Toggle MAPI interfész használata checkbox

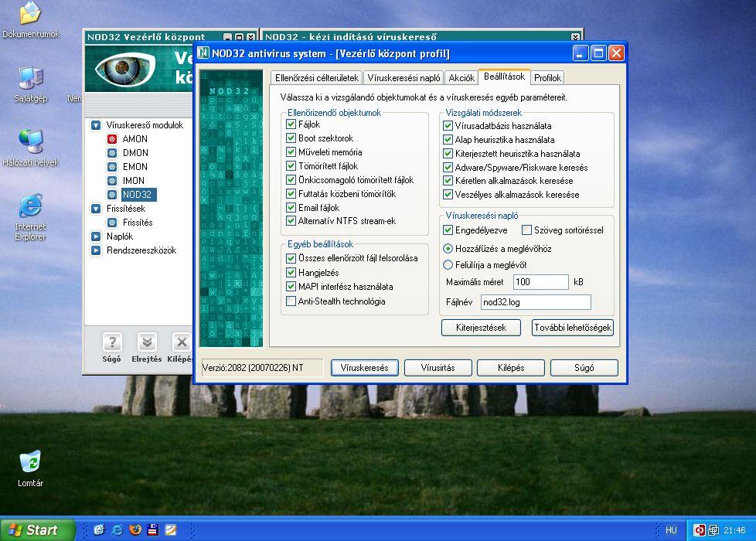click(291, 287)
